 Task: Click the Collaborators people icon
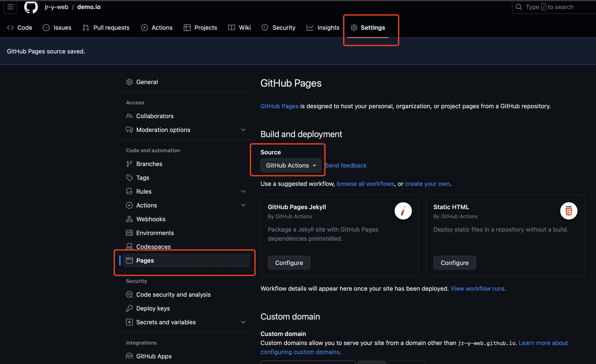tap(129, 116)
